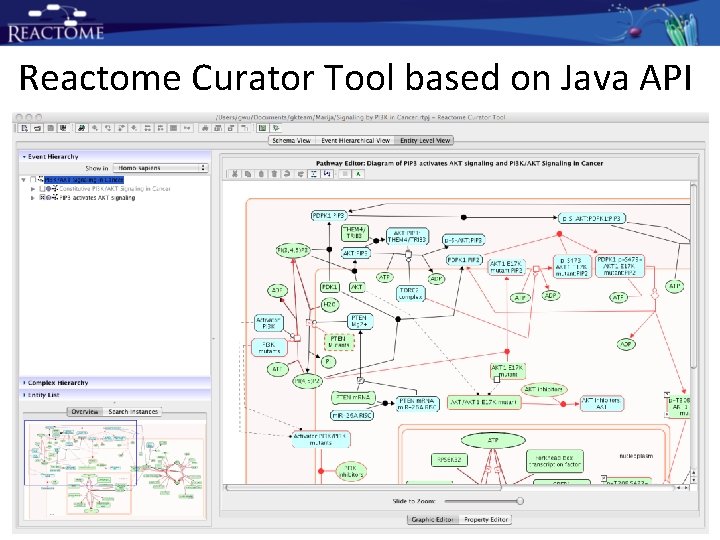Click the open file folder icon
Image resolution: width=720 pixels, height=540 pixels.
click(x=38, y=129)
